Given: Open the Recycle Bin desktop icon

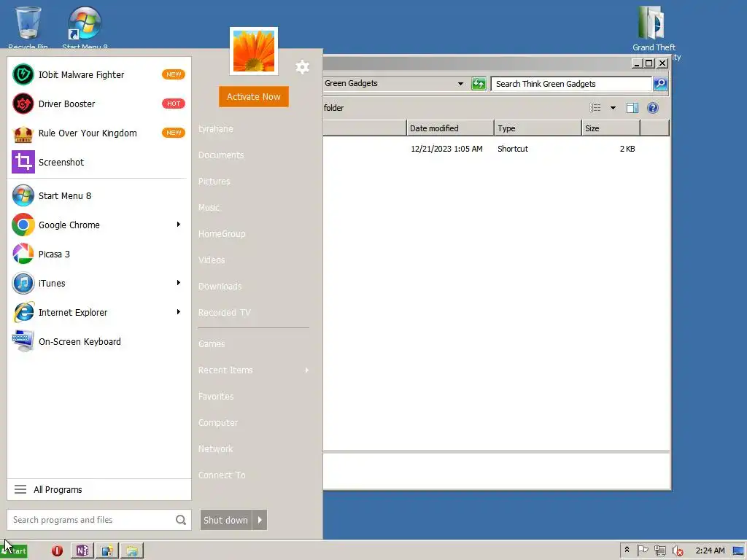Looking at the screenshot, I should 28,28.
